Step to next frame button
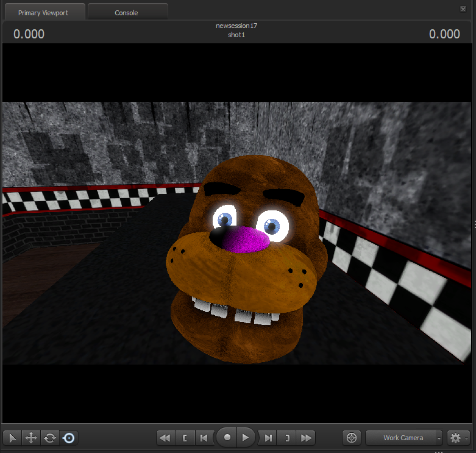 [268, 438]
